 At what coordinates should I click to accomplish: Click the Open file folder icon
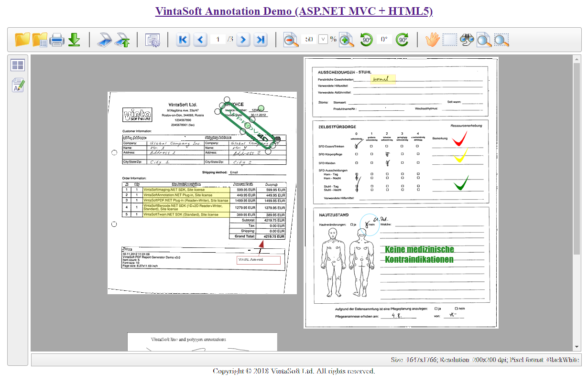tap(22, 39)
